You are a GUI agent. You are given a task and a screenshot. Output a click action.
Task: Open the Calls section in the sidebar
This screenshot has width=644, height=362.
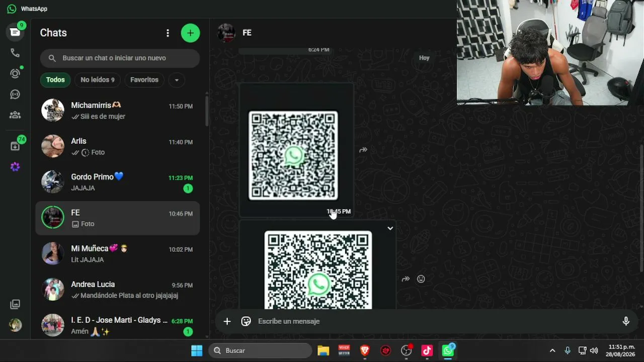(x=15, y=53)
